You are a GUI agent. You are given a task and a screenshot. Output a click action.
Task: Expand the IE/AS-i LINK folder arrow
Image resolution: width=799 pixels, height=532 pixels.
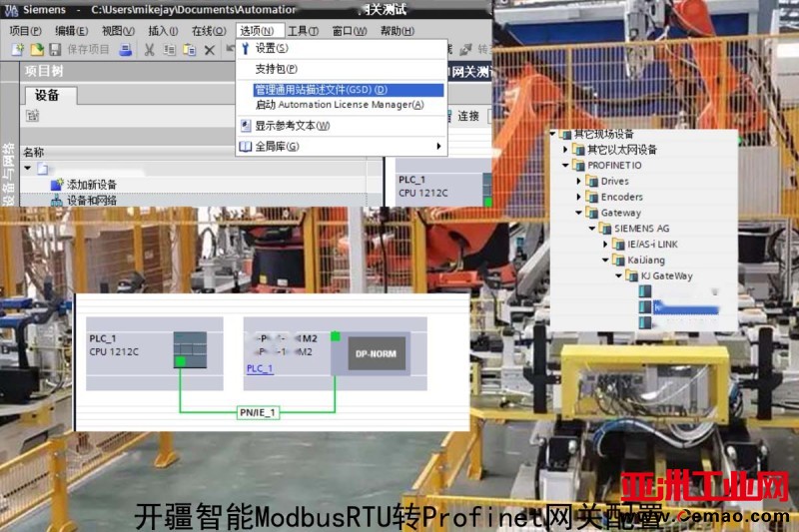[x=605, y=245]
